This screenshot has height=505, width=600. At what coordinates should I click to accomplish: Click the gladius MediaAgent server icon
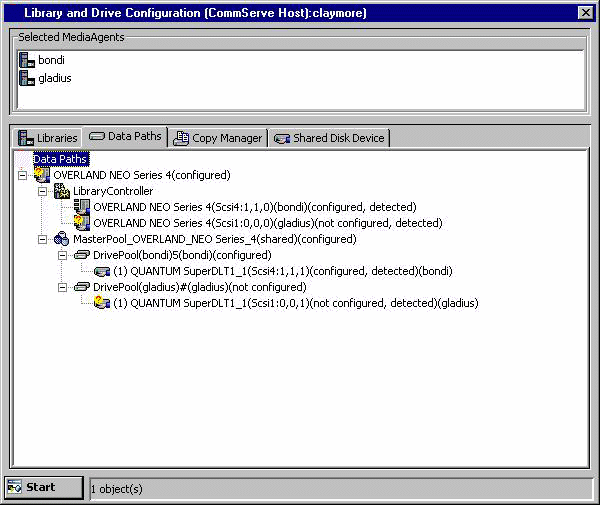26,78
